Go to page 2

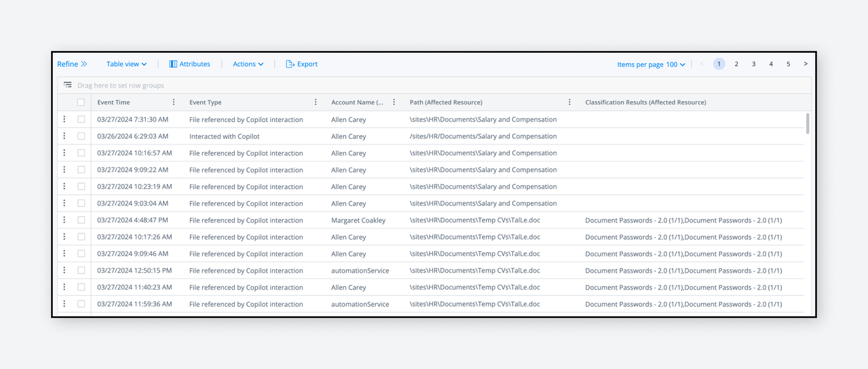(736, 64)
